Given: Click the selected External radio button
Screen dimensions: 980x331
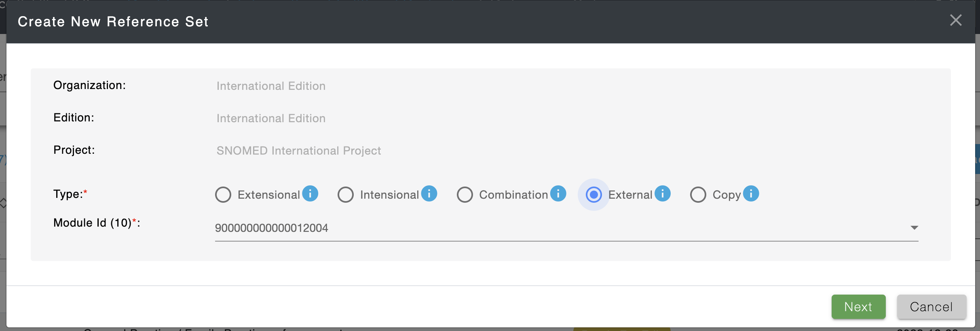Looking at the screenshot, I should coord(593,195).
